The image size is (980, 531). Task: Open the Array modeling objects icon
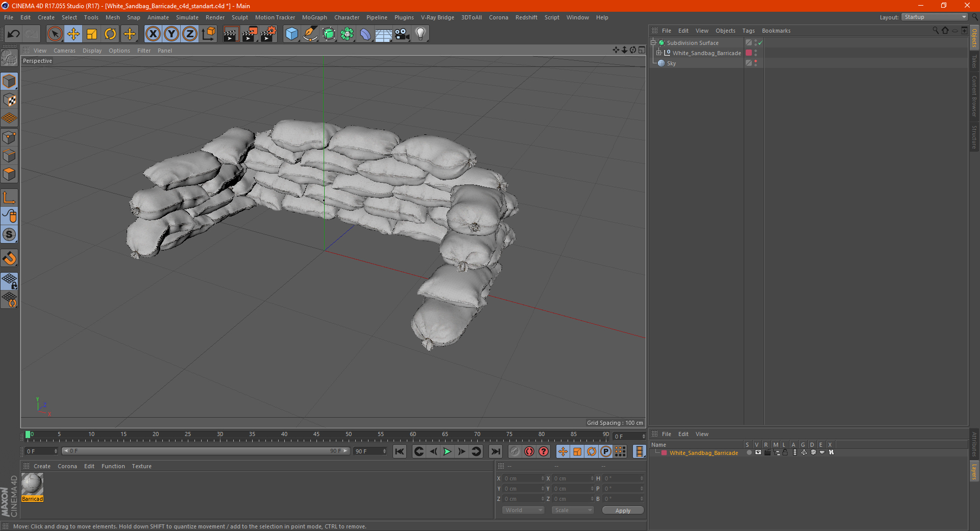click(x=347, y=34)
